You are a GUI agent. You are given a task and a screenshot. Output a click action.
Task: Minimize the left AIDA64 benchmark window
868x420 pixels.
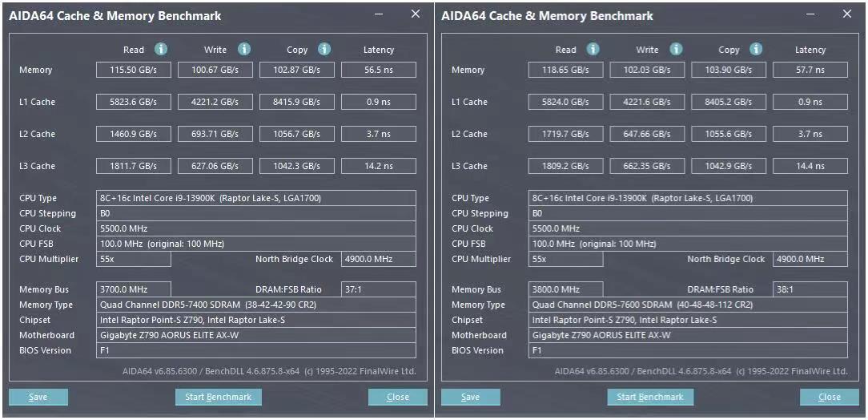tap(379, 14)
